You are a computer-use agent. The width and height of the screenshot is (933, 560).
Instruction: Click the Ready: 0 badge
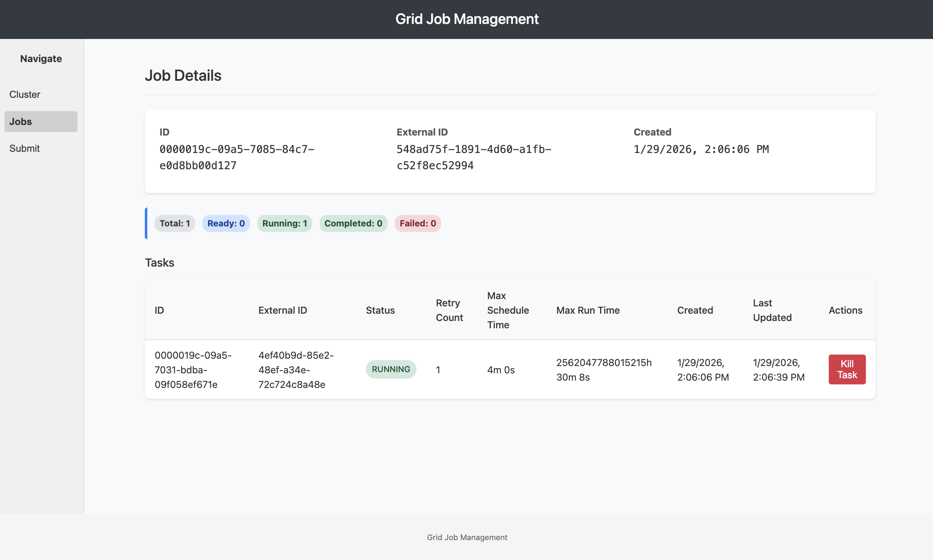(x=226, y=224)
